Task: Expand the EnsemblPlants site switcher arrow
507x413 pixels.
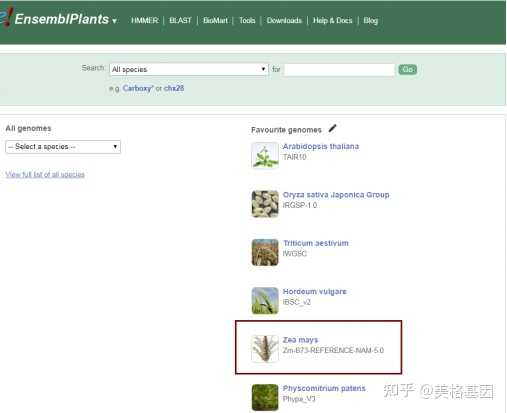Action: [114, 21]
